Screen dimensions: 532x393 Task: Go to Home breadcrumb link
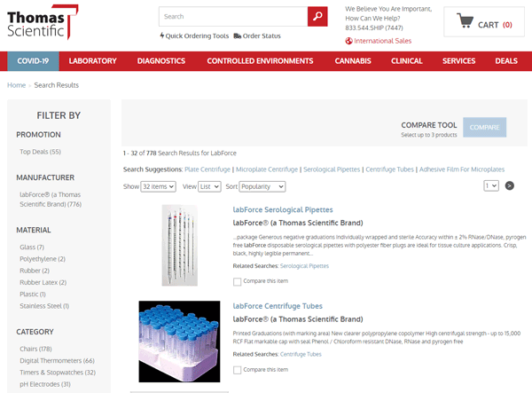(16, 85)
